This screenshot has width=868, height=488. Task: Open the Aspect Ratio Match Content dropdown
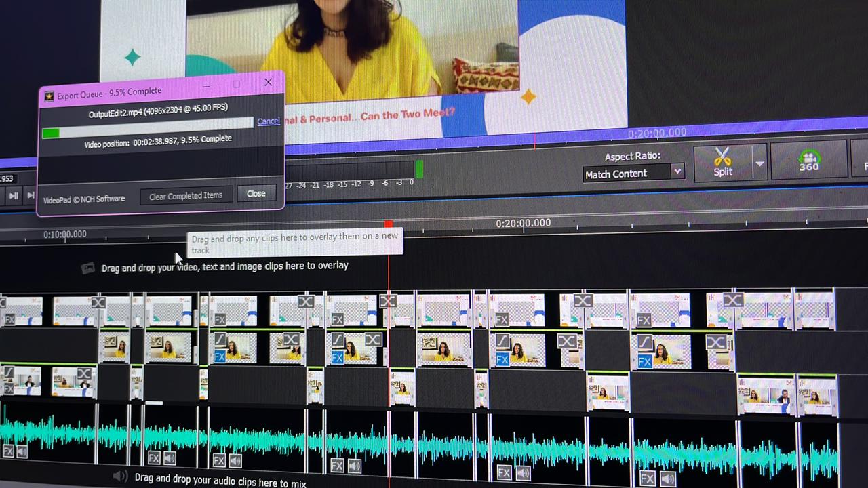pyautogui.click(x=633, y=174)
